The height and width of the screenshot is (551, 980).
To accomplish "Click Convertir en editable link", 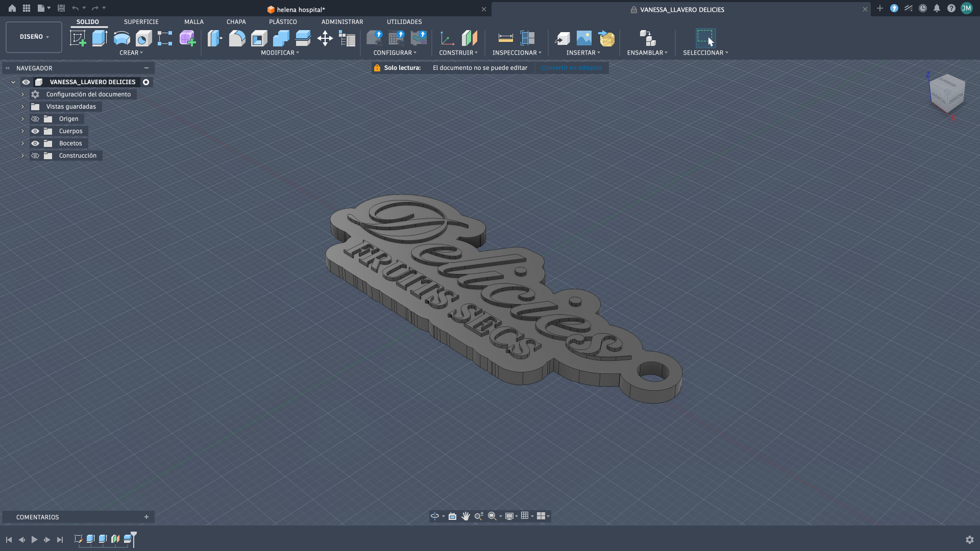I will [x=571, y=68].
